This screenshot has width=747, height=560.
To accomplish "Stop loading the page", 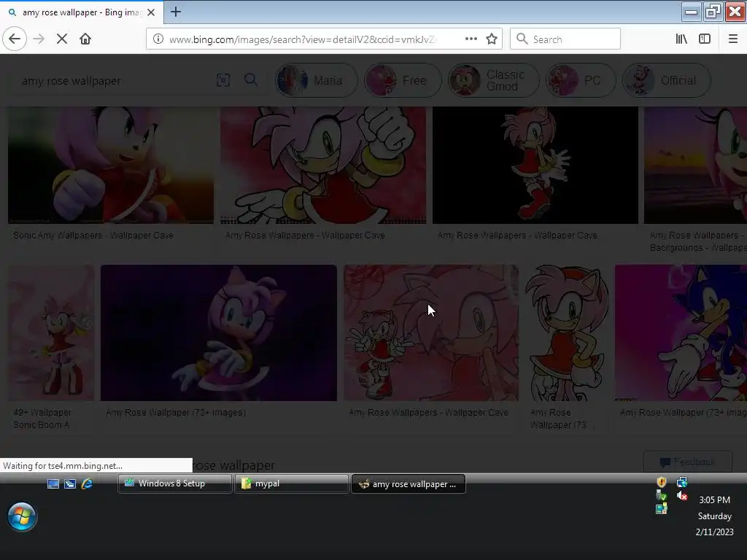I will pyautogui.click(x=62, y=39).
